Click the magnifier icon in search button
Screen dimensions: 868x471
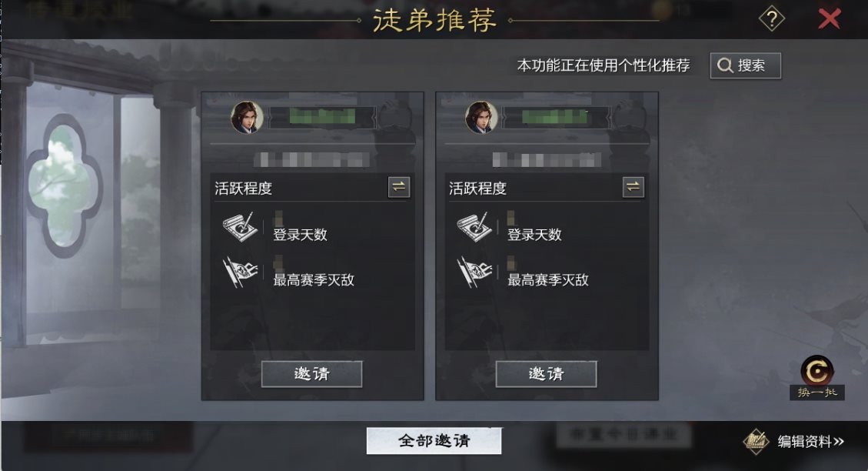pos(725,65)
